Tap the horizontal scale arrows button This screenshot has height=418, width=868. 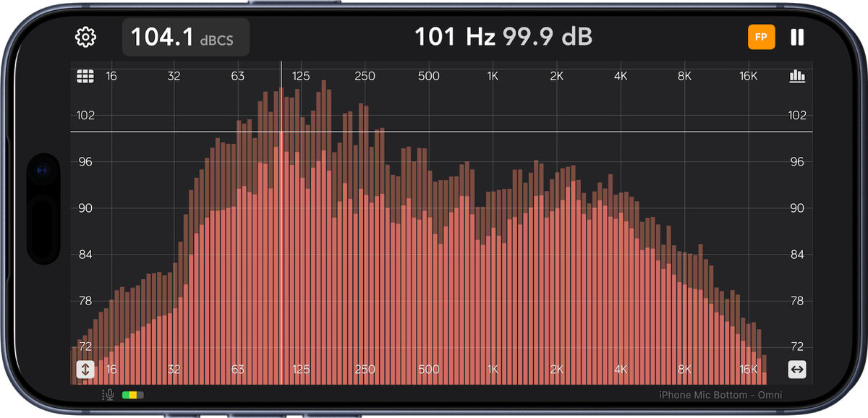pyautogui.click(x=797, y=370)
